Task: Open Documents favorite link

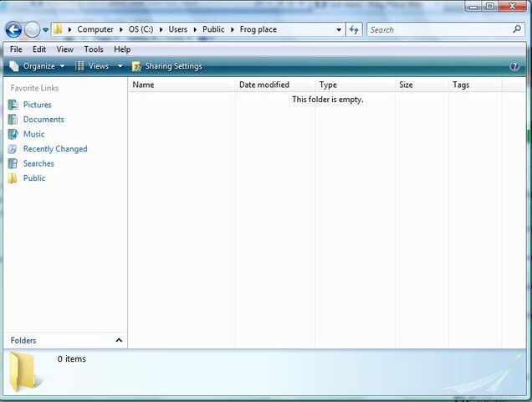Action: click(43, 120)
